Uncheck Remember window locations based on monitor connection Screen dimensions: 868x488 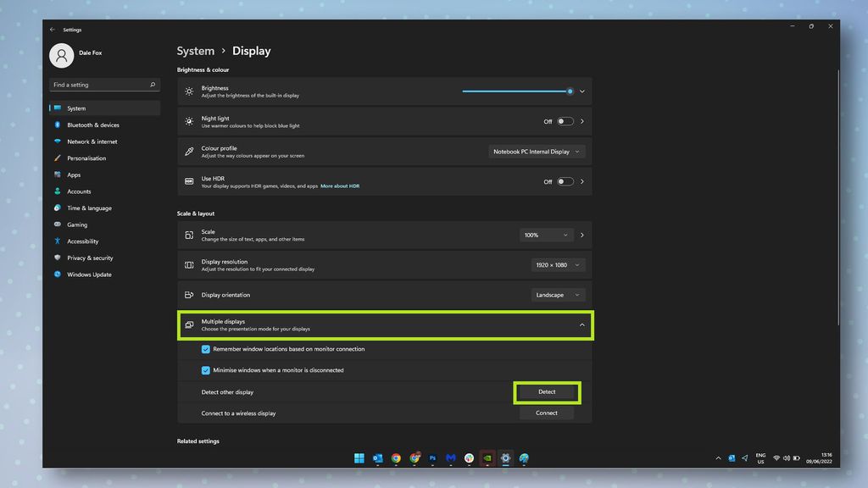205,348
